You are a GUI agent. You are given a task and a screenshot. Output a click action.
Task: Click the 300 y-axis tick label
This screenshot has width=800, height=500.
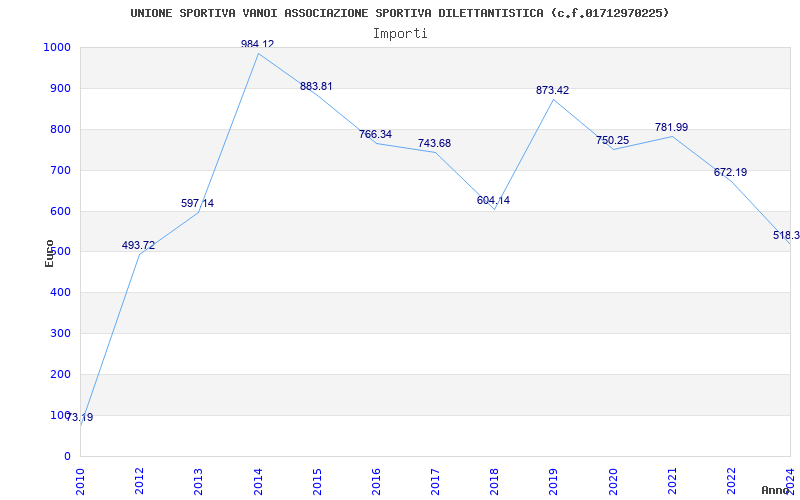[x=60, y=333]
